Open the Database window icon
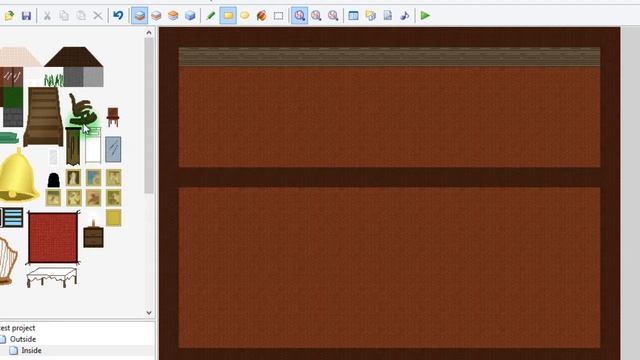Screen dimensions: 640x360 pos(353,16)
